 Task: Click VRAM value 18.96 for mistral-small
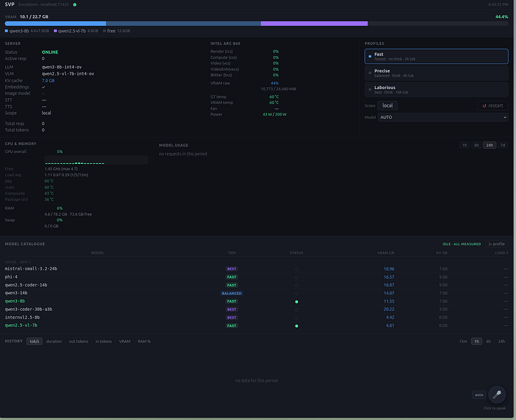tap(389, 269)
